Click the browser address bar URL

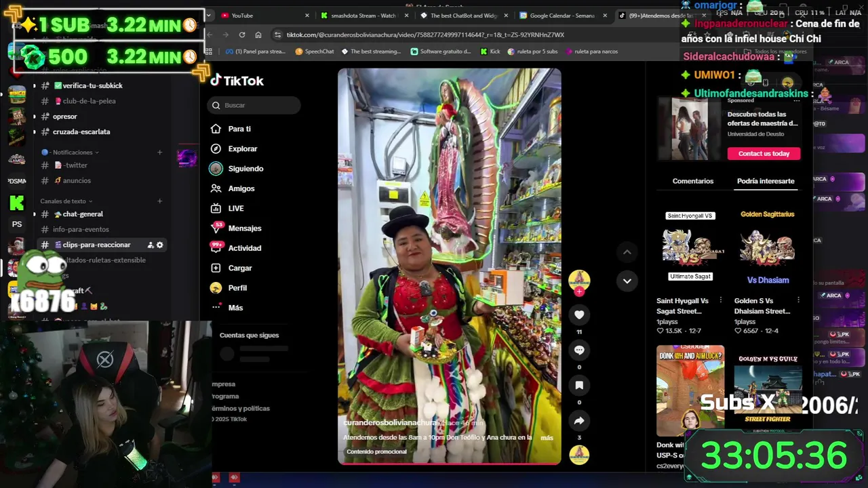pos(425,35)
